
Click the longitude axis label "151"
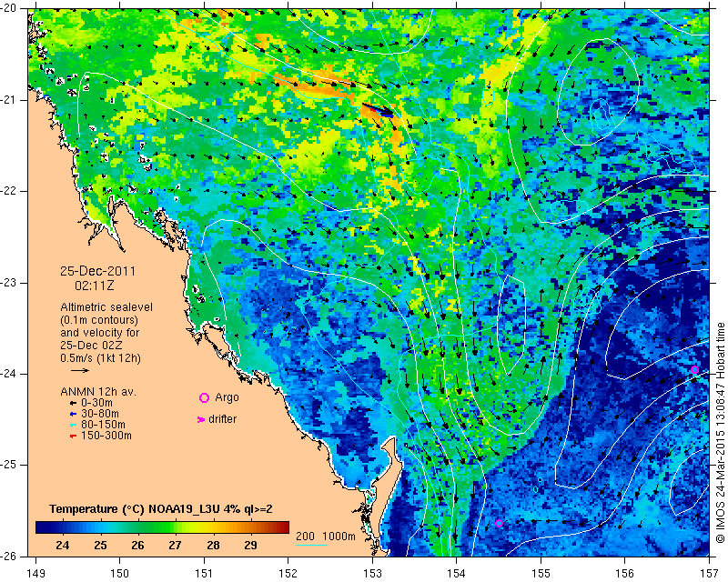pos(204,573)
